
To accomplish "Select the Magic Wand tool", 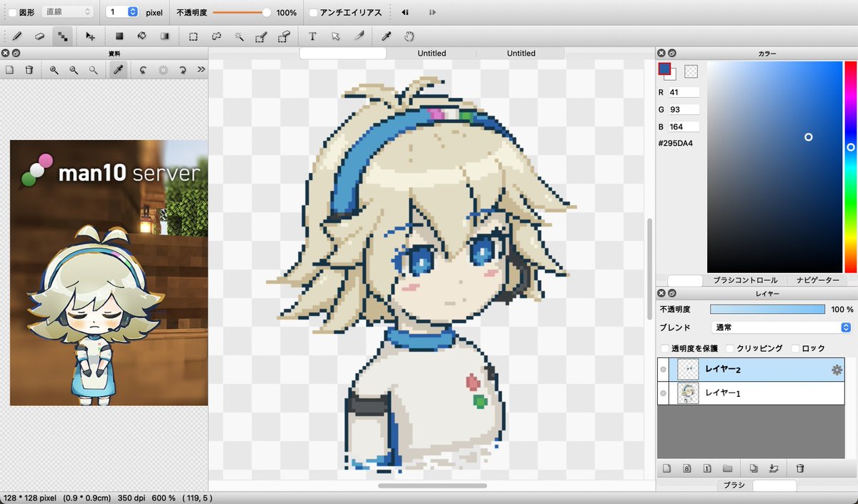I will 239,36.
